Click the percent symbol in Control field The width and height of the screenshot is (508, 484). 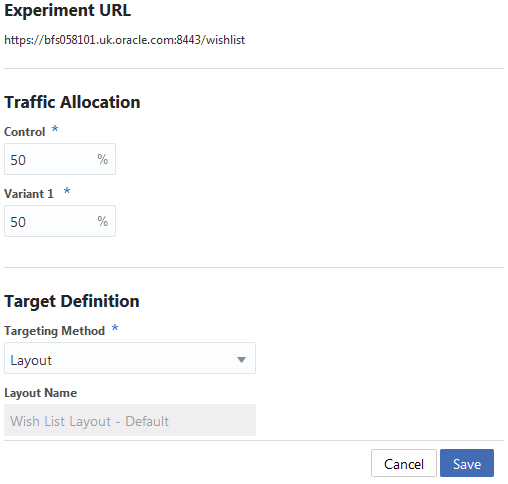(103, 159)
